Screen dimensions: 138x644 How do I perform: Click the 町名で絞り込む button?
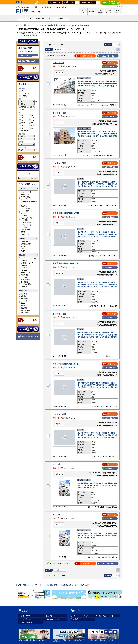tap(28, 55)
